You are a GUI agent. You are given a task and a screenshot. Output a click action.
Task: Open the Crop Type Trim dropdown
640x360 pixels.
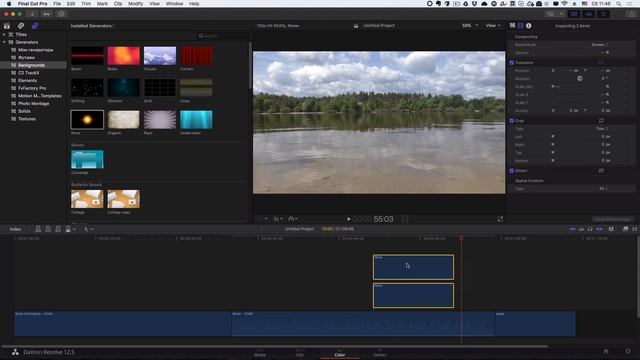tap(602, 129)
